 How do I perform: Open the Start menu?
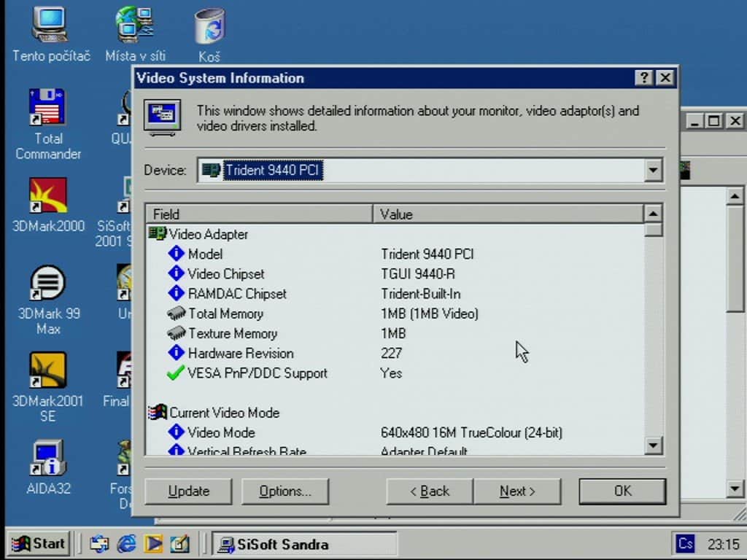coord(39,543)
